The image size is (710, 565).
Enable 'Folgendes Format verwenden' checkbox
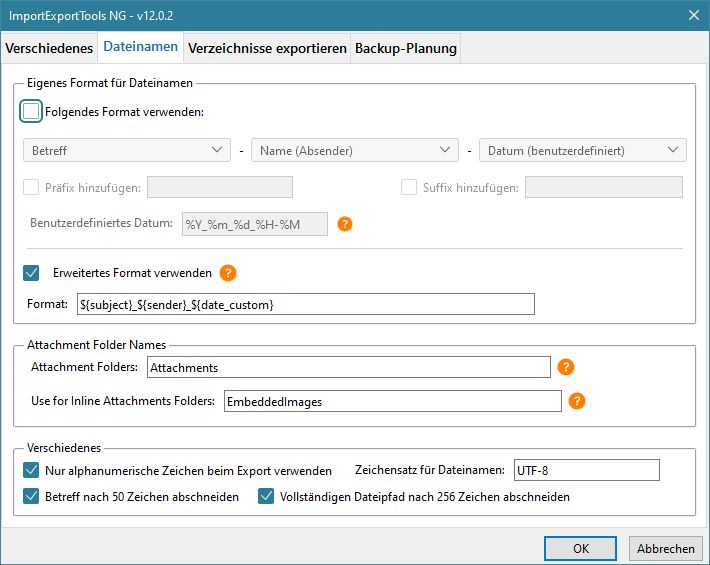tap(31, 112)
